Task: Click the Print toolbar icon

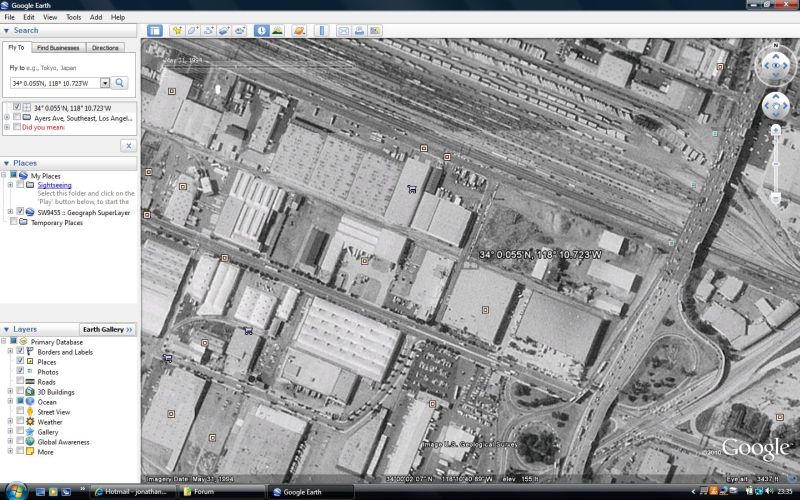Action: coord(359,31)
